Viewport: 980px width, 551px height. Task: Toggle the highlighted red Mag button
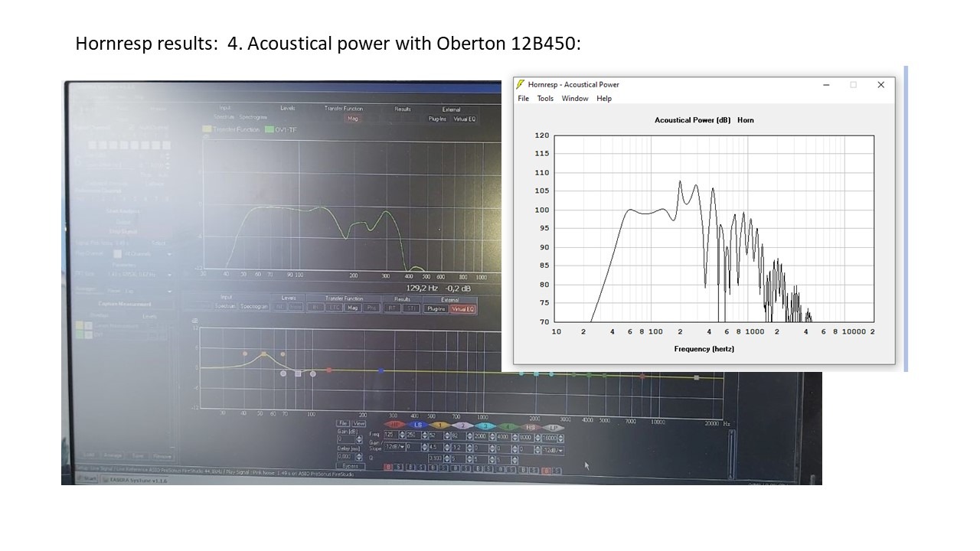pos(352,119)
